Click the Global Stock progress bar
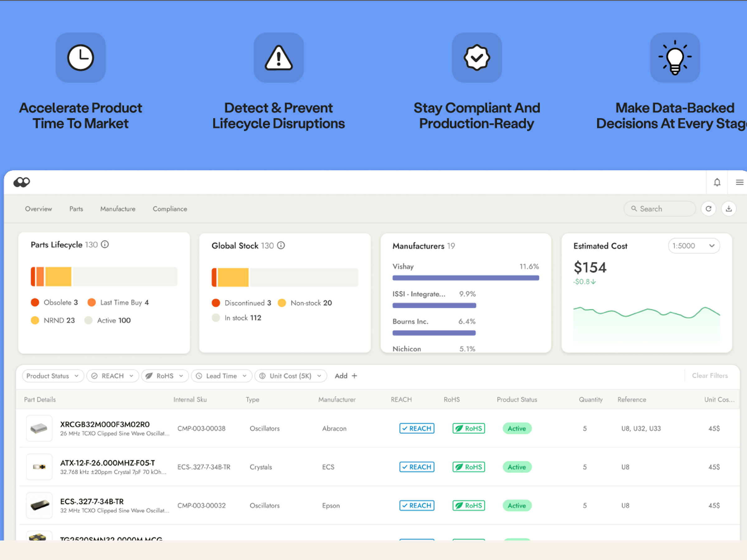The height and width of the screenshot is (560, 747). [x=285, y=277]
